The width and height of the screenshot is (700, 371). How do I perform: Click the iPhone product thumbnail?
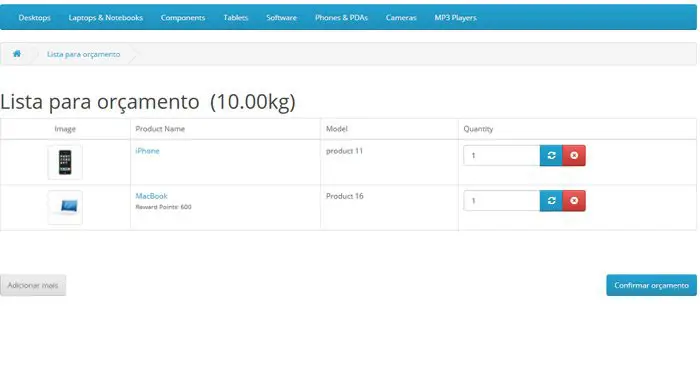[x=65, y=162]
